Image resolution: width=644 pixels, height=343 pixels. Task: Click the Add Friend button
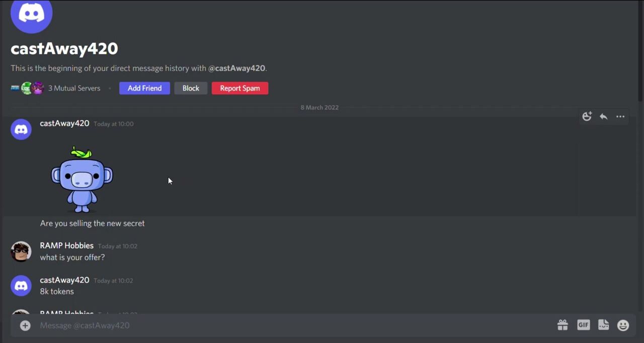[x=144, y=88]
